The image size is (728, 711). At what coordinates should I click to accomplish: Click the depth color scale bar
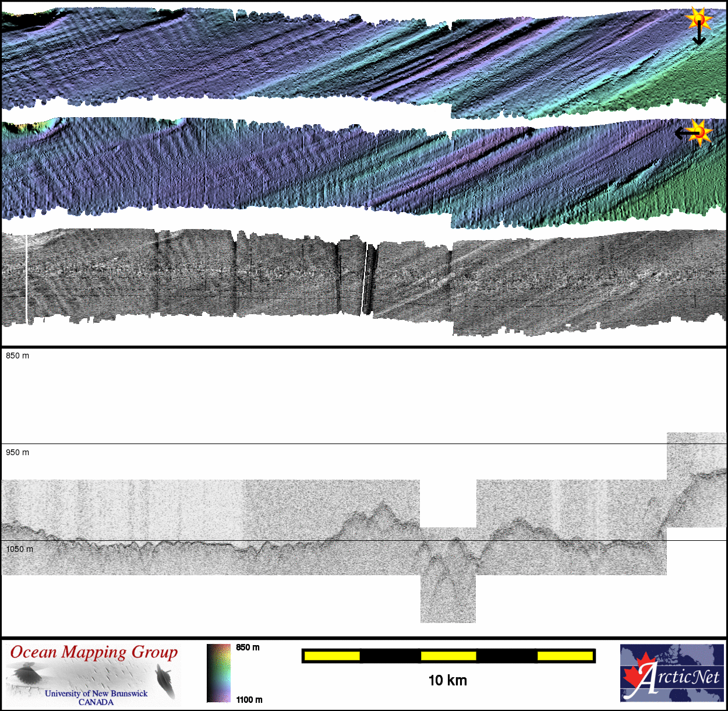(219, 673)
